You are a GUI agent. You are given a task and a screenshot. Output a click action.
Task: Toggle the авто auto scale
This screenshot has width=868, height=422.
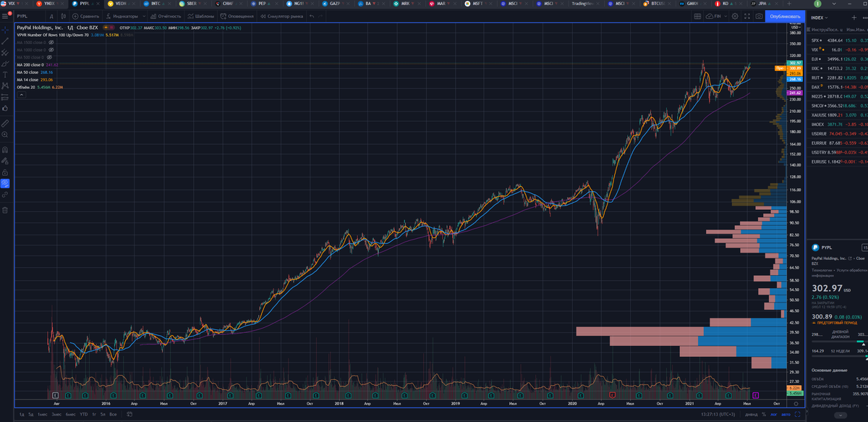pos(786,414)
